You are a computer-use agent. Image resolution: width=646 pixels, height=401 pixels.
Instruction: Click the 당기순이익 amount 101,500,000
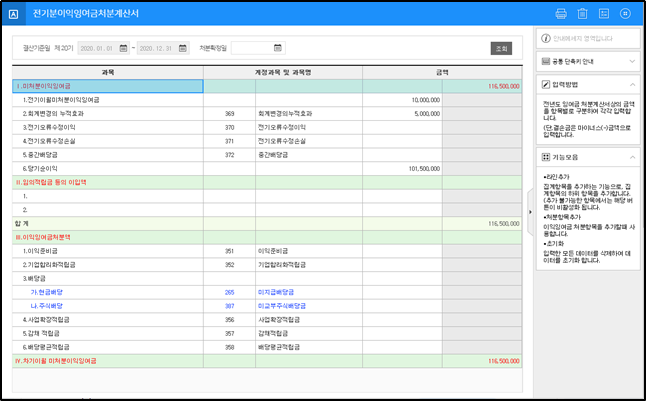pos(403,169)
